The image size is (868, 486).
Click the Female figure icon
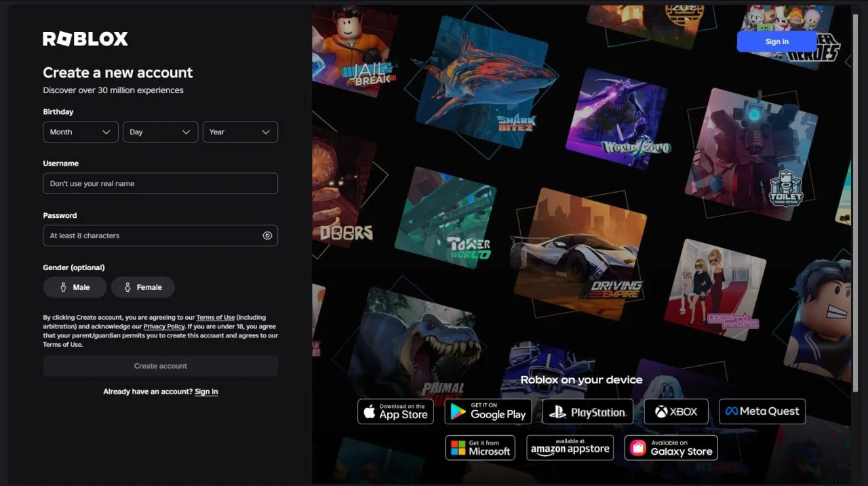point(127,287)
